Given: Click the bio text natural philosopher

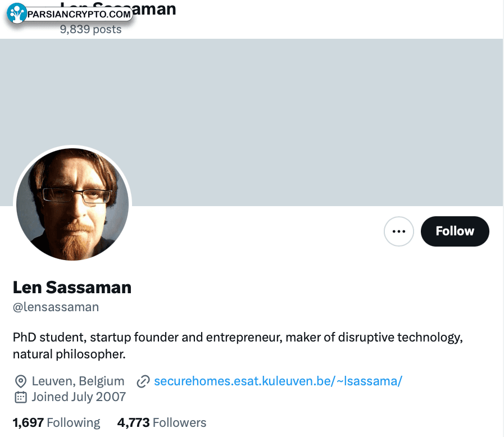Looking at the screenshot, I should [69, 355].
